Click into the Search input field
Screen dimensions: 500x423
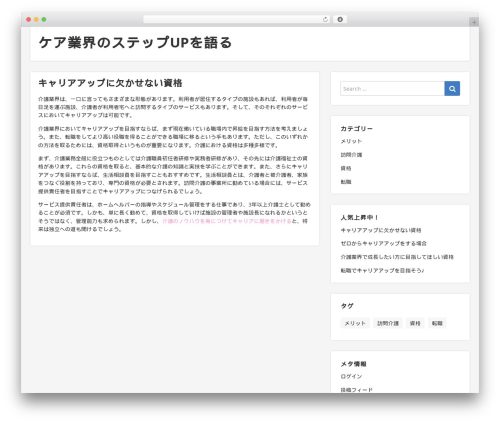[x=392, y=89]
